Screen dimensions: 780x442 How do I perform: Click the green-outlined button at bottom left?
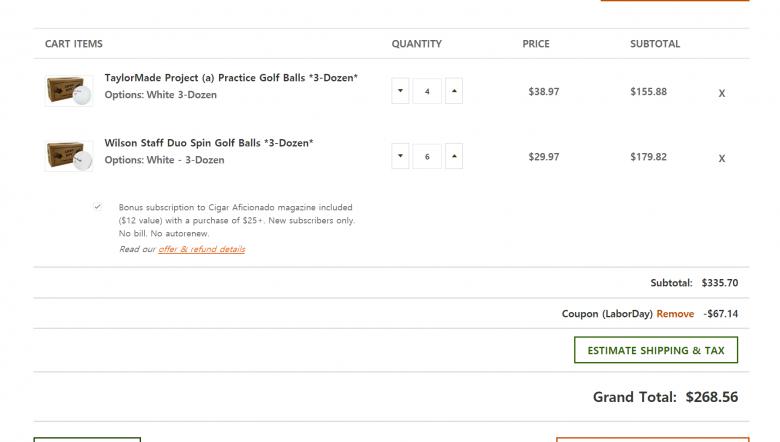[x=87, y=439]
